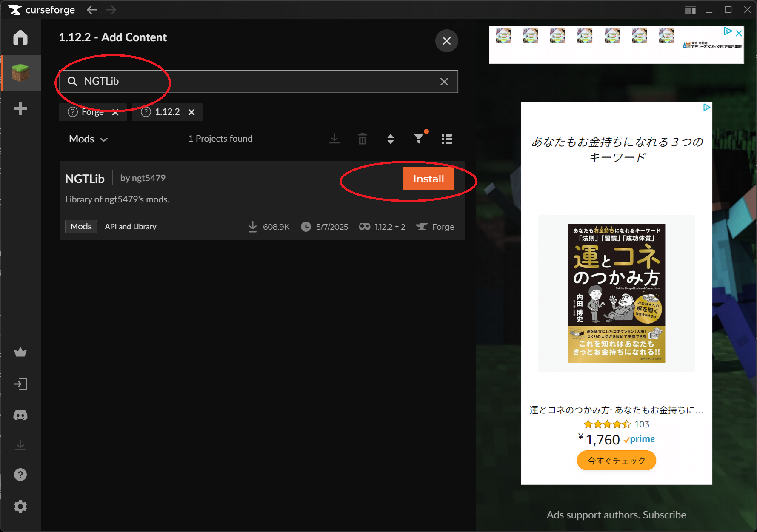Click the trash delete toolbar icon
The image size is (757, 532).
point(363,139)
